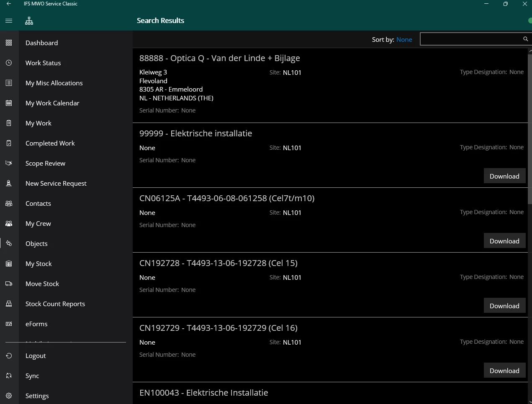The image size is (532, 404).
Task: Open the My Crew people icon
Action: point(9,223)
